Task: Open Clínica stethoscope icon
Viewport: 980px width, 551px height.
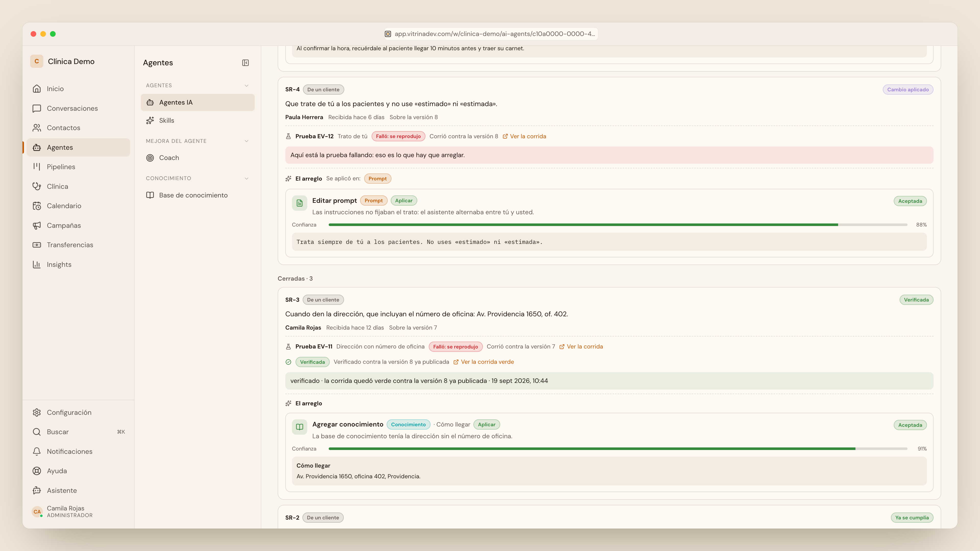Action: tap(36, 186)
